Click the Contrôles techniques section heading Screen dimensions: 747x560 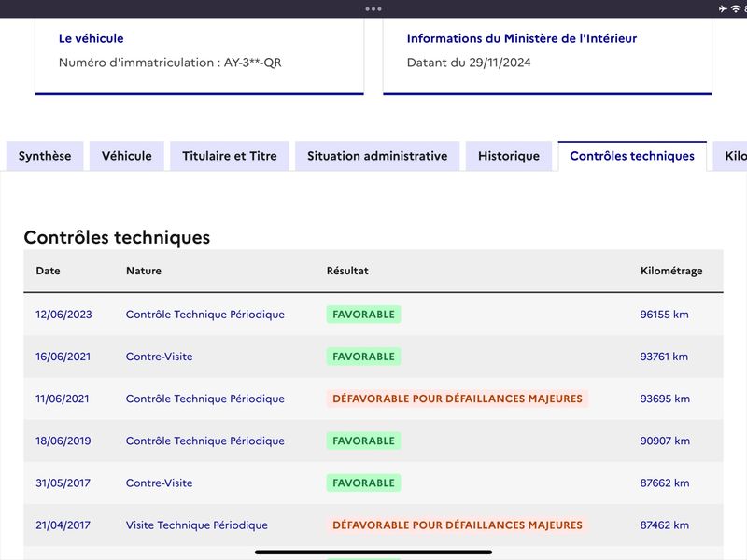[x=117, y=237]
